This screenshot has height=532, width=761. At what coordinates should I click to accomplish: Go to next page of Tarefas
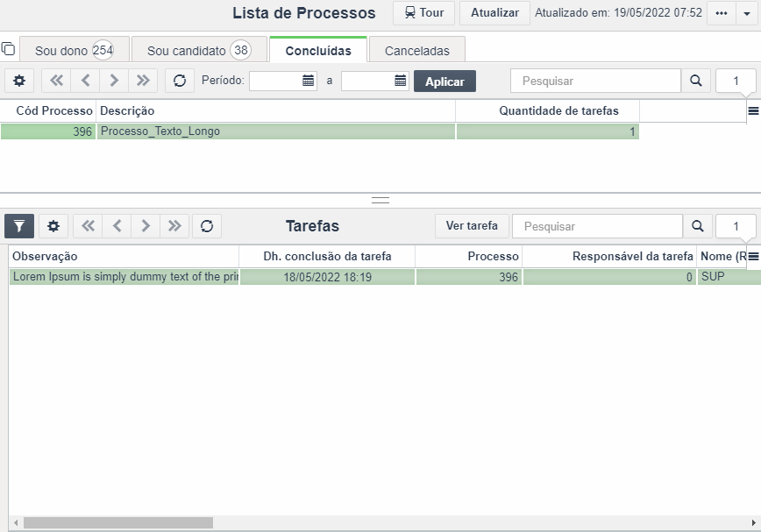(146, 226)
